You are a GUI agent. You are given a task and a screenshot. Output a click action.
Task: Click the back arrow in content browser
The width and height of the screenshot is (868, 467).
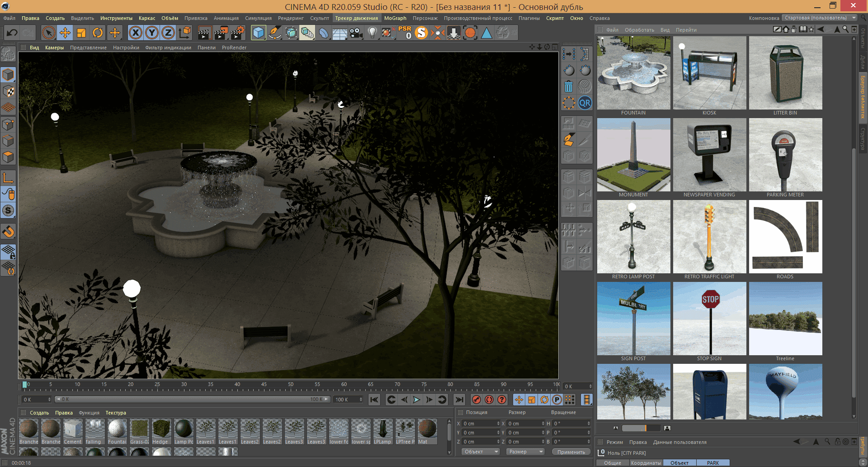point(821,29)
